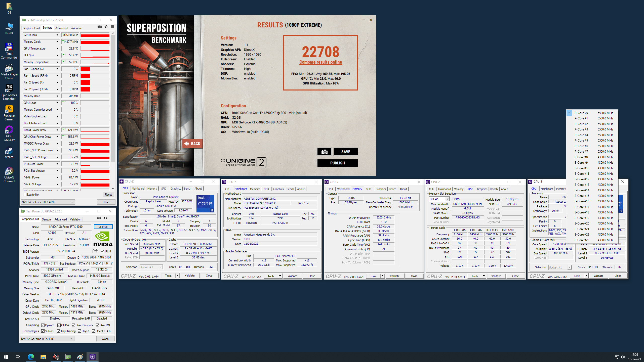644x362 pixels.
Task: Open the NVIDIA GeForce RTX 4090 selector in Sensors window
Action: (x=48, y=202)
